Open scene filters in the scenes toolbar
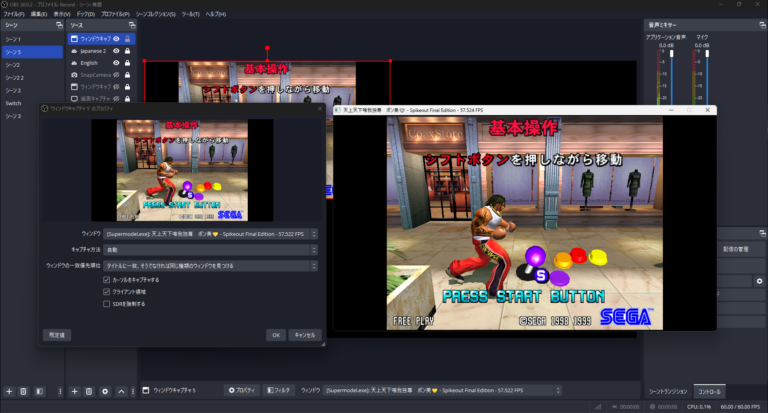Screen dimensions: 768x413 click(x=40, y=391)
